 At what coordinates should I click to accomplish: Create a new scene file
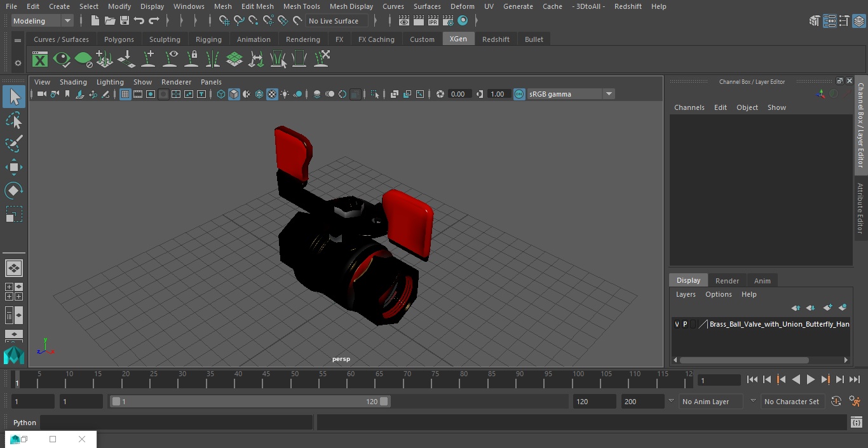(95, 21)
